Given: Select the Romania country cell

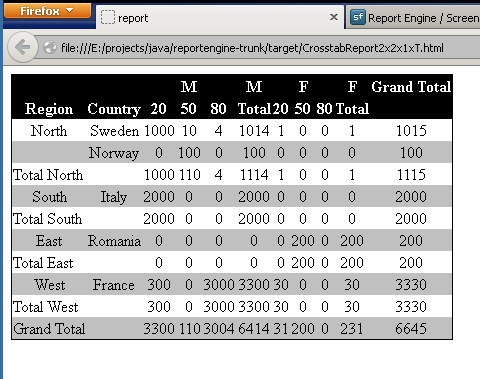Looking at the screenshot, I should (x=114, y=241).
